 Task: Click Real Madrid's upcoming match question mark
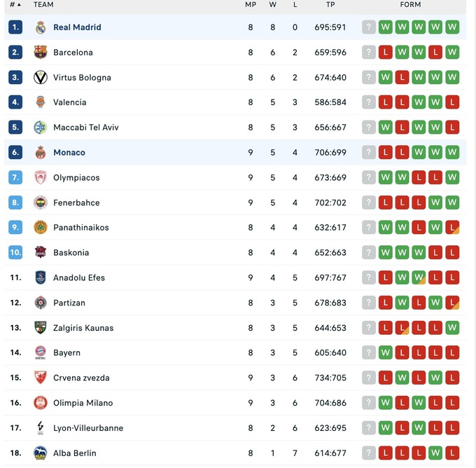coord(369,27)
